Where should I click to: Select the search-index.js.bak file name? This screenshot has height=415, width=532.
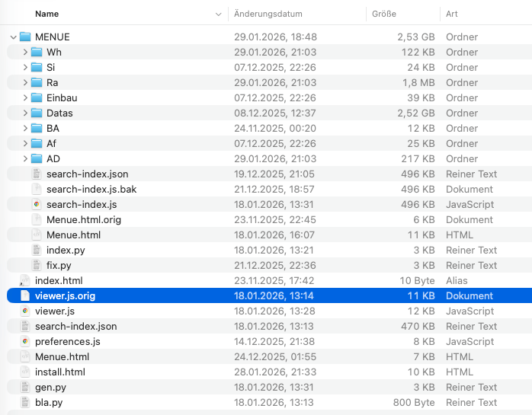[x=91, y=189]
